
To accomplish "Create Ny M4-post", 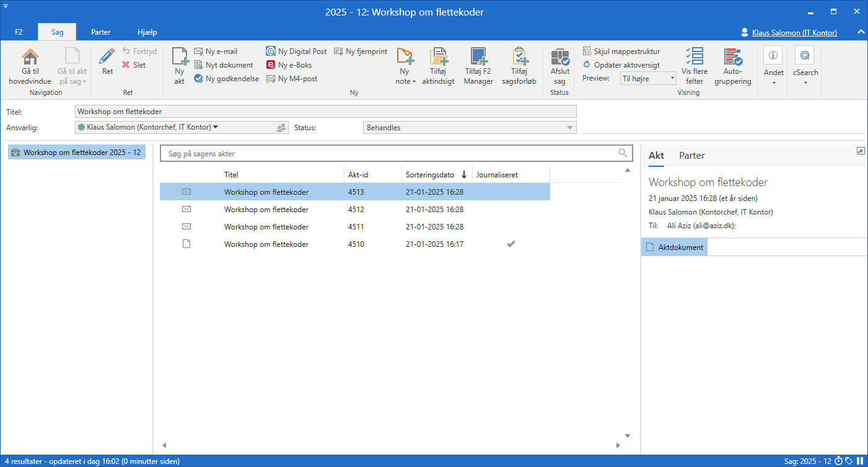I will coord(291,79).
